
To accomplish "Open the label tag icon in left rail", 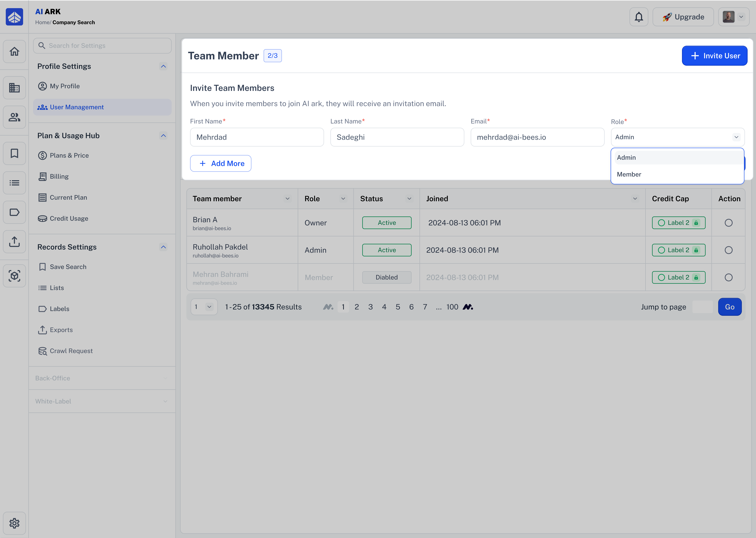I will pyautogui.click(x=14, y=212).
